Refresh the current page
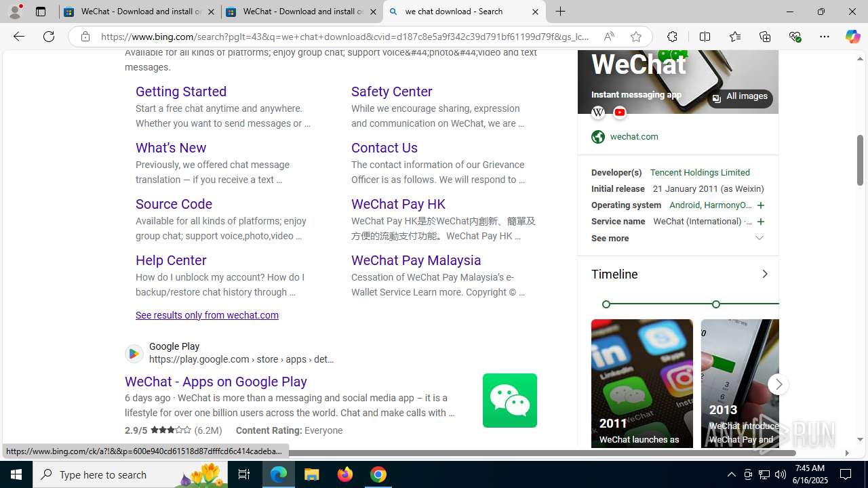 (49, 37)
